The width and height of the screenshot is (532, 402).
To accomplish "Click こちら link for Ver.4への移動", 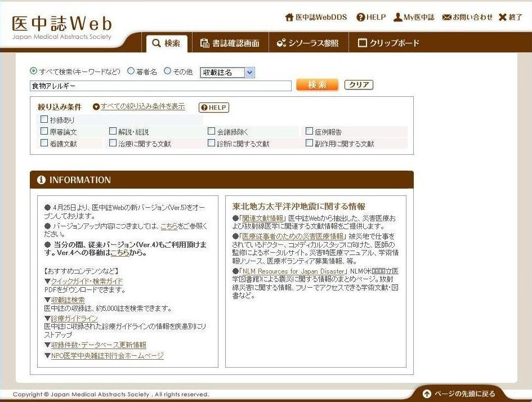I will [x=119, y=253].
